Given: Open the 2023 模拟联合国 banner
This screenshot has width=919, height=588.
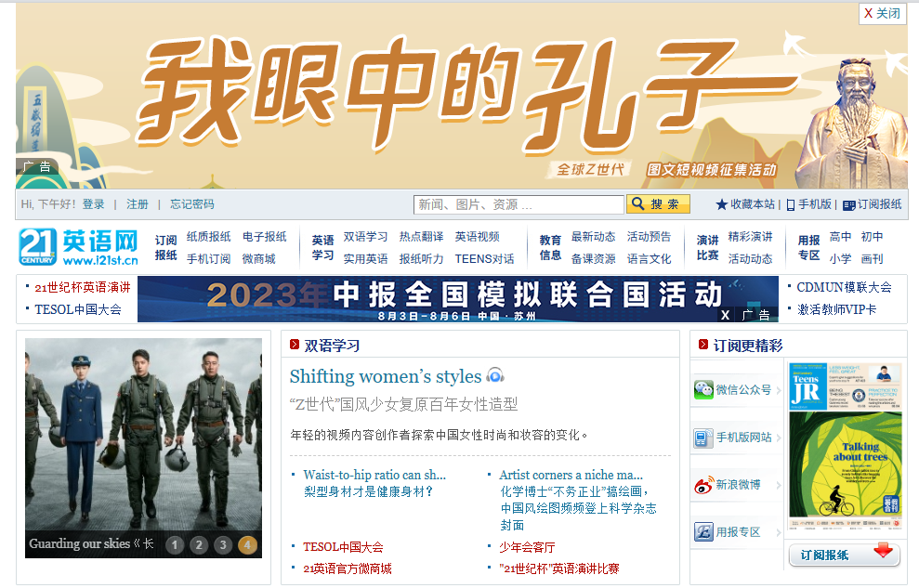Looking at the screenshot, I should click(x=458, y=299).
